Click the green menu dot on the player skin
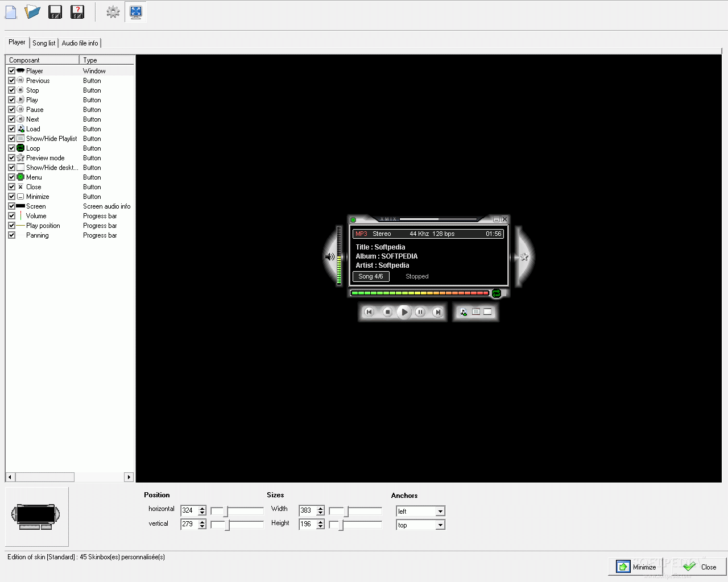 tap(353, 220)
